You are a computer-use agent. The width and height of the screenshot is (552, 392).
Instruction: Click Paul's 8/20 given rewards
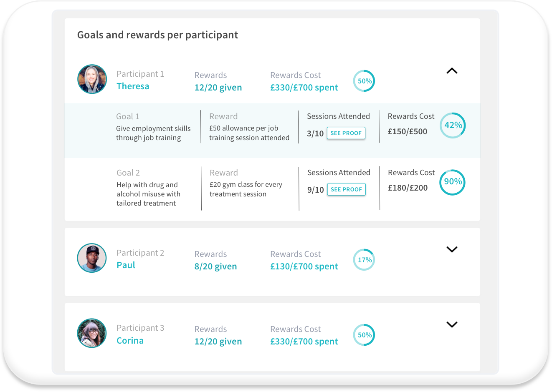pos(215,266)
